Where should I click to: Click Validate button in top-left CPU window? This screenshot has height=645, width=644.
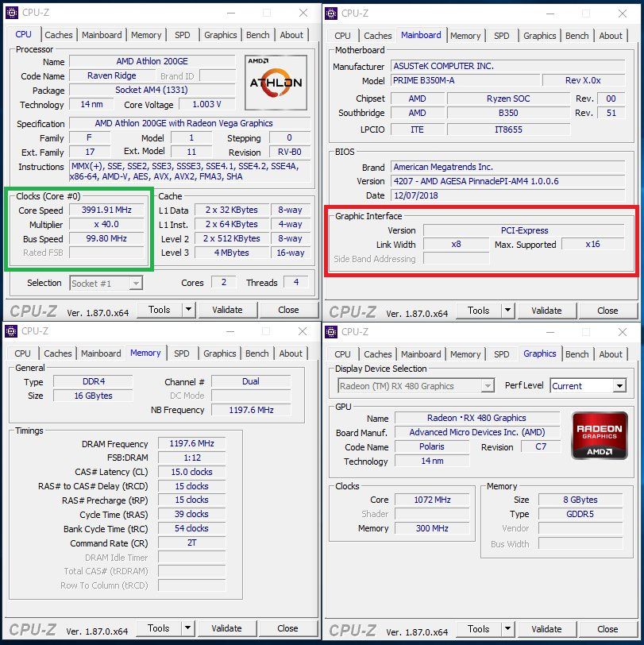click(227, 310)
